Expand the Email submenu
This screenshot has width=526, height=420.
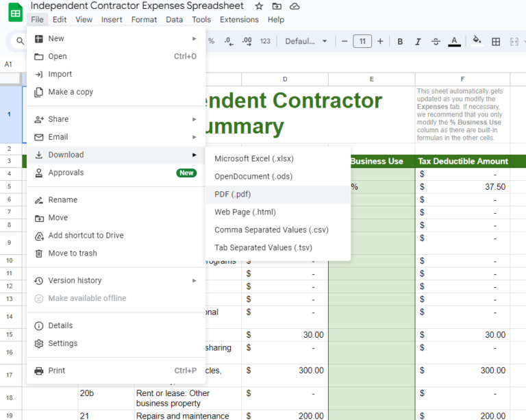[116, 137]
